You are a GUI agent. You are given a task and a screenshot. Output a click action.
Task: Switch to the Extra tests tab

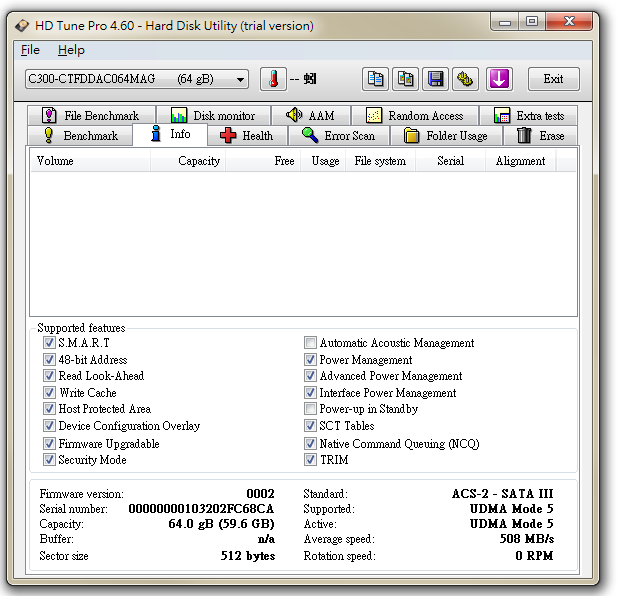pos(529,115)
